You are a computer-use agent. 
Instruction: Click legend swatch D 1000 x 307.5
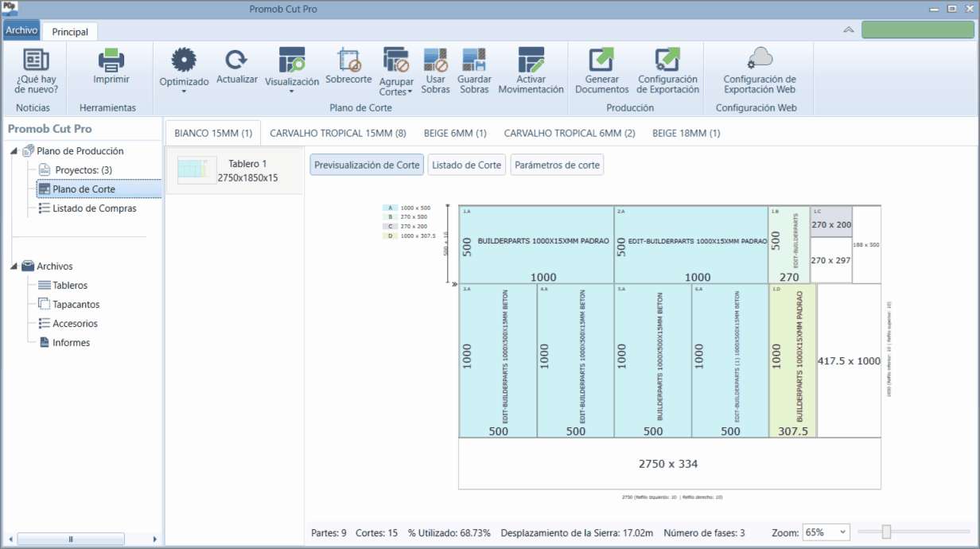coord(390,236)
